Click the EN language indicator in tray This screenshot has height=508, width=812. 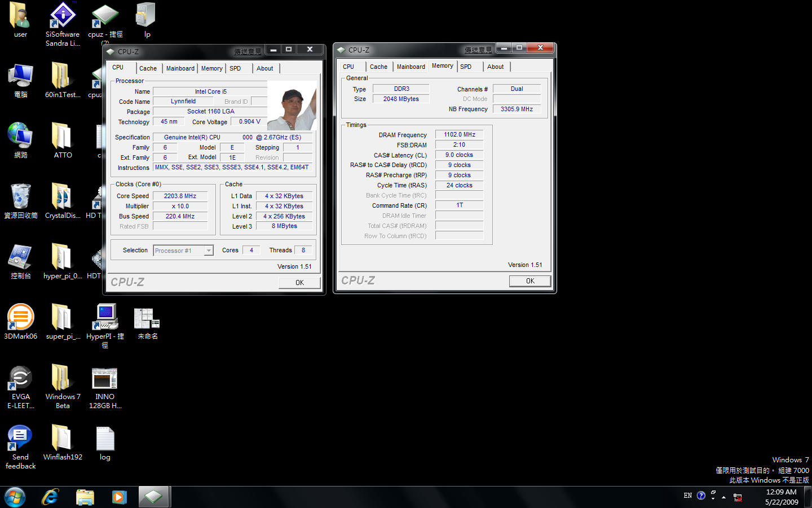tap(688, 496)
